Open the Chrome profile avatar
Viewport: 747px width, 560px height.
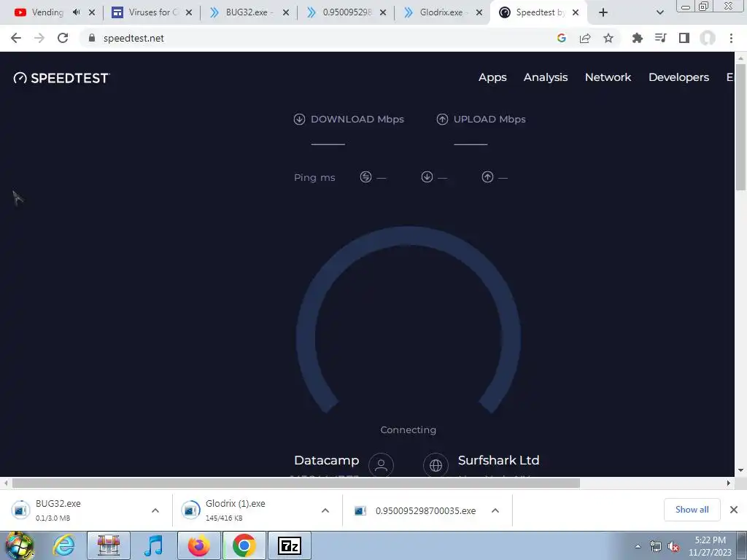click(708, 38)
